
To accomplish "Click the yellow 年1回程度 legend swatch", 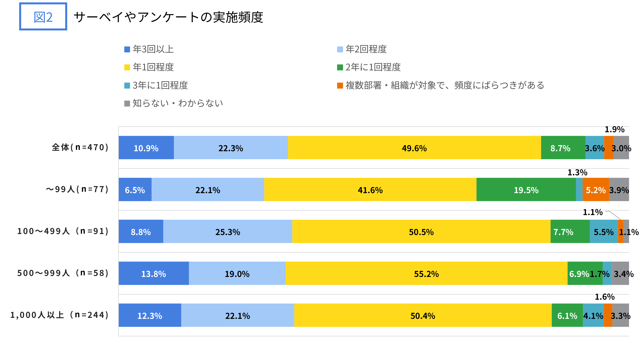I will tap(127, 67).
